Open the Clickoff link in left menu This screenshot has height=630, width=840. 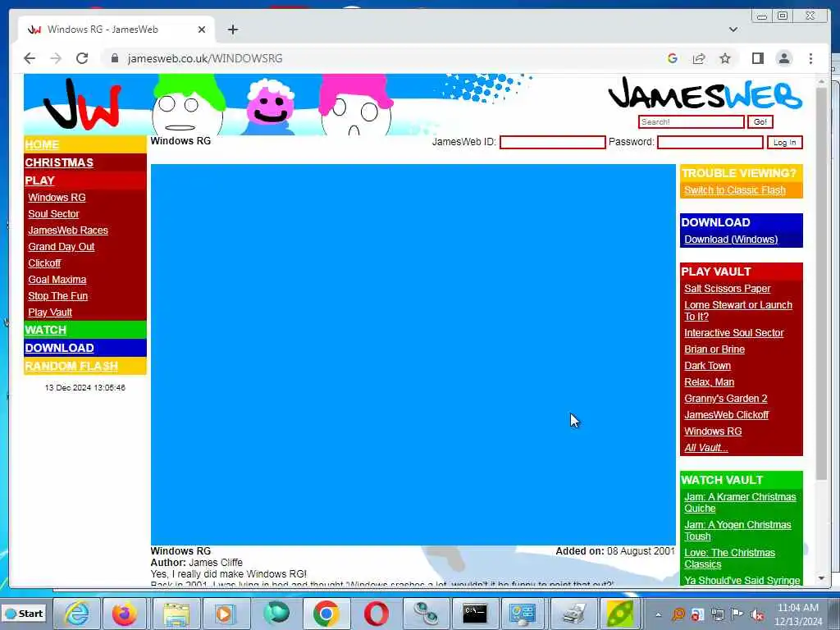click(44, 263)
